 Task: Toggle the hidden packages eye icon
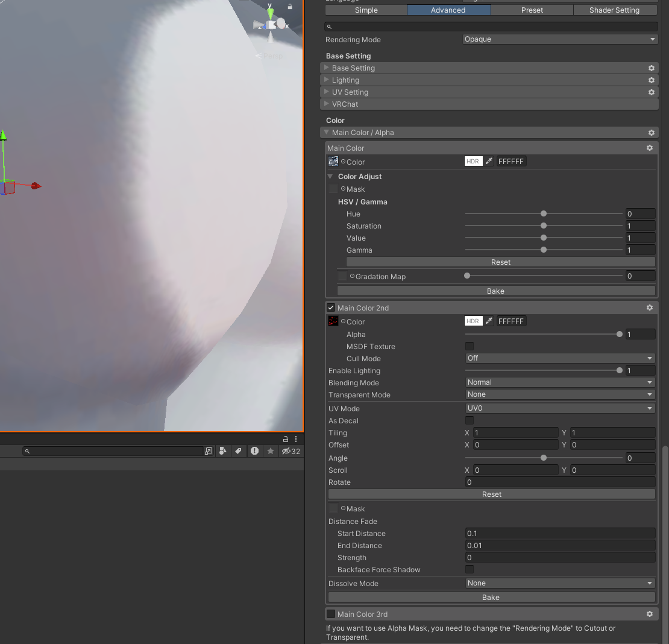[291, 451]
